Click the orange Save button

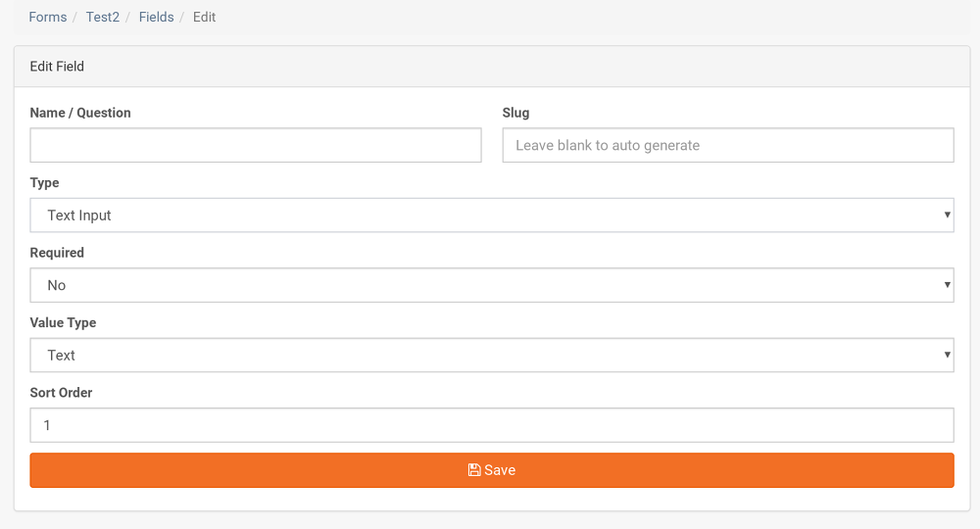tap(492, 469)
